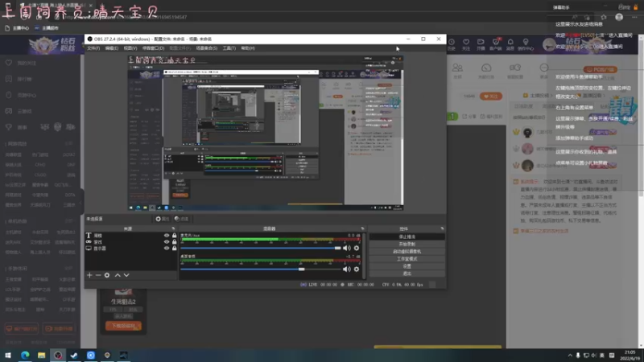The height and width of the screenshot is (362, 644).
Task: Open source properties button above sources panel
Action: coord(163,219)
